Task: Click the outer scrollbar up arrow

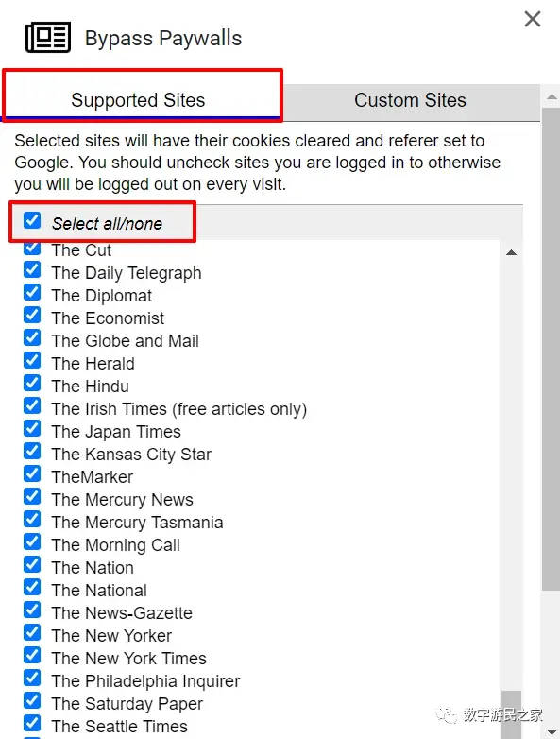Action: [552, 97]
